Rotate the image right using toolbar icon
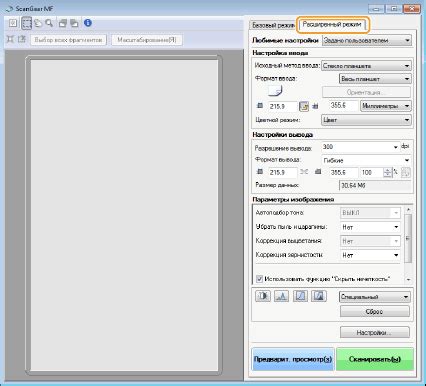Screen dimensions: 426x386 click(74, 23)
